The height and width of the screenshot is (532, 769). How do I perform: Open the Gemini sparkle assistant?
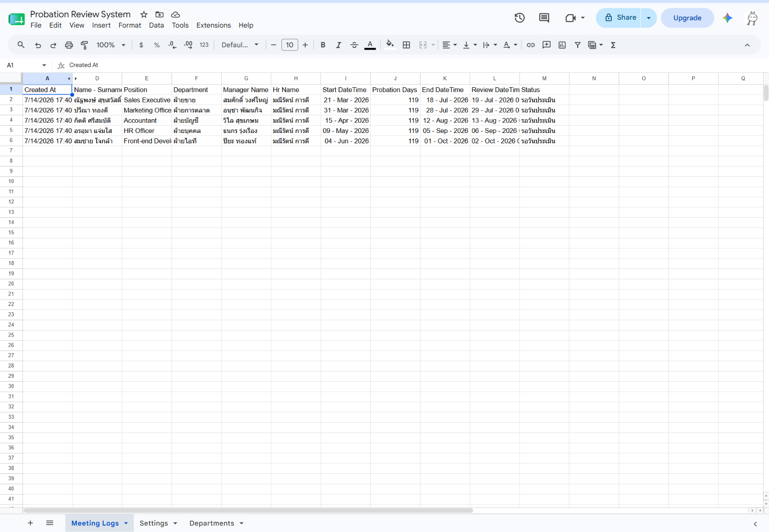727,18
